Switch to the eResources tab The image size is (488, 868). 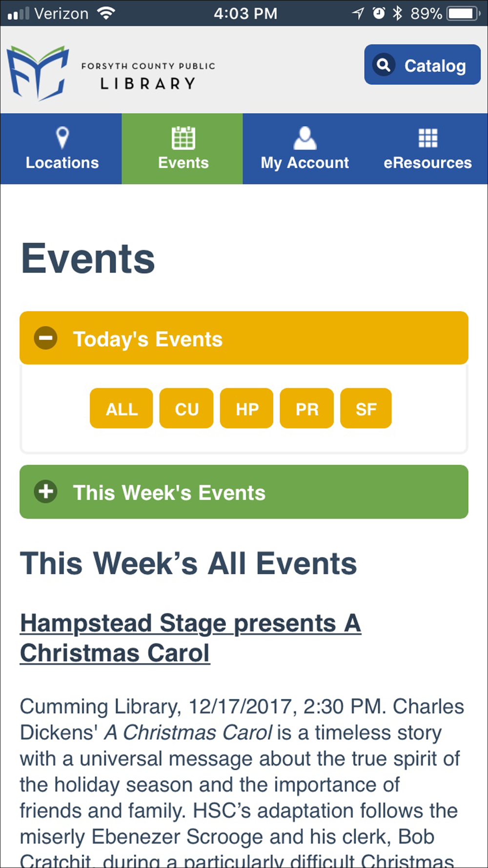tap(427, 149)
